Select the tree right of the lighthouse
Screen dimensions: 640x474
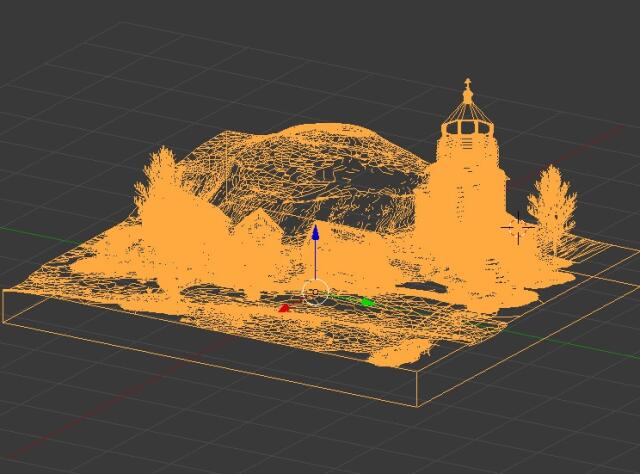[x=551, y=205]
